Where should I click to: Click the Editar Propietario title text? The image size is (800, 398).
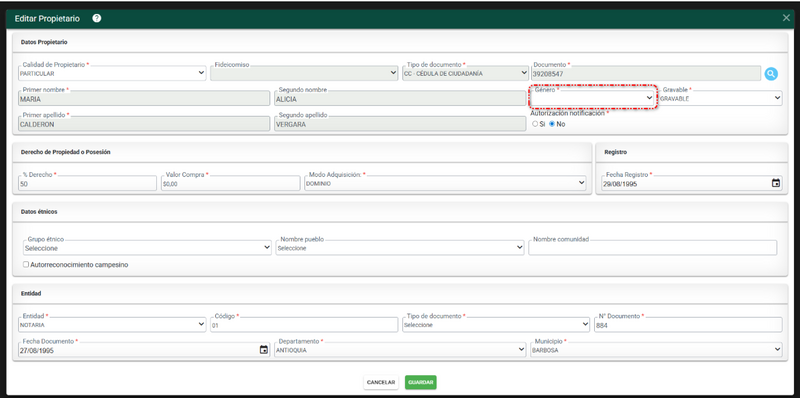pos(47,18)
